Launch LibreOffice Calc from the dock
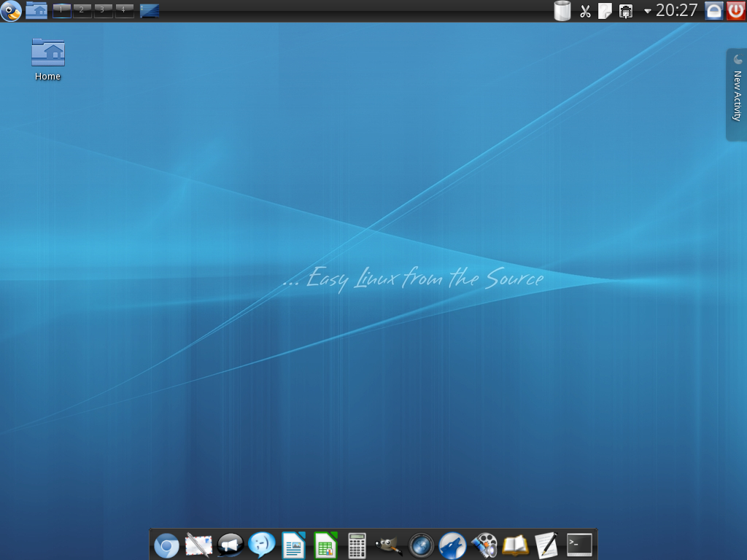Viewport: 747px width, 560px height. tap(325, 545)
